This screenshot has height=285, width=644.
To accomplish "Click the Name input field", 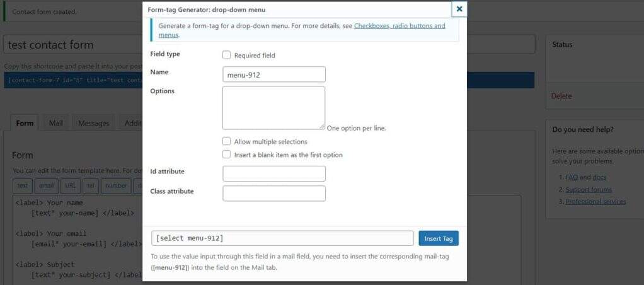I will pos(274,74).
